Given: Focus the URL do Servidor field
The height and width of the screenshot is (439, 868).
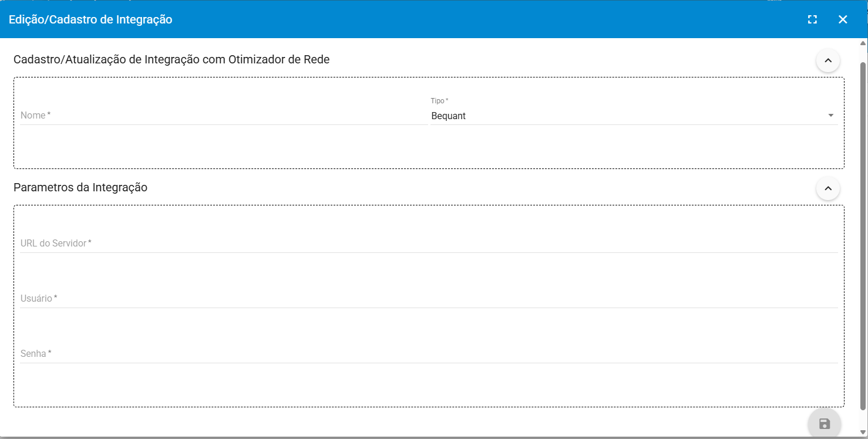Looking at the screenshot, I should pyautogui.click(x=429, y=243).
